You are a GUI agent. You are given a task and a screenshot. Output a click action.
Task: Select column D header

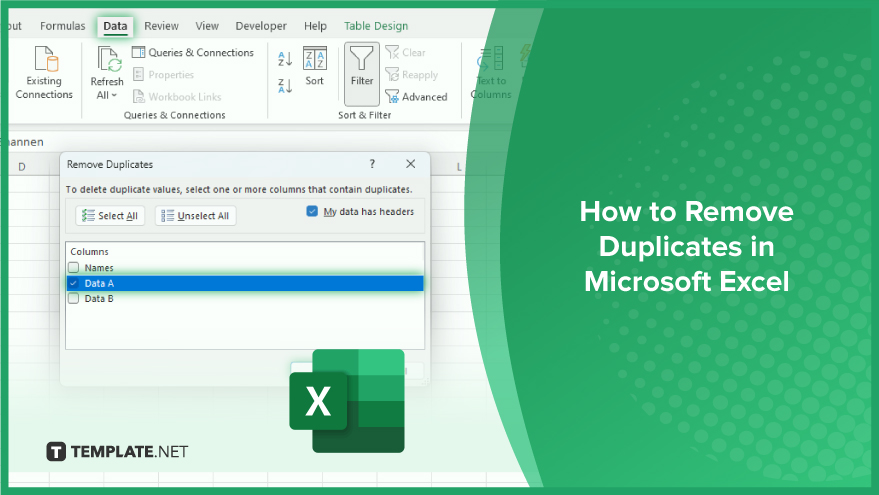(x=22, y=166)
